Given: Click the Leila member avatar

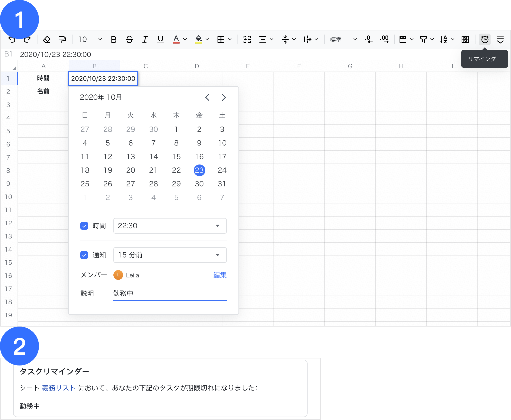Looking at the screenshot, I should (x=118, y=275).
